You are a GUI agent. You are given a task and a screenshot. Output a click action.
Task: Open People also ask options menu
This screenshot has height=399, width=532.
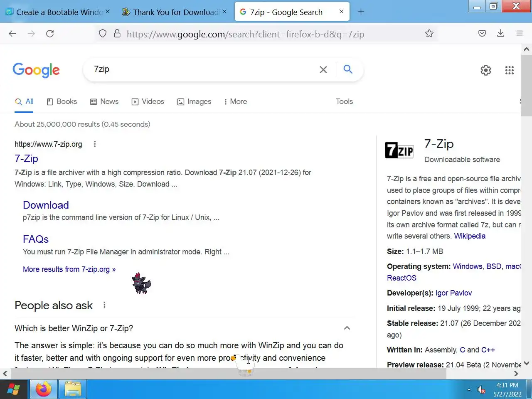click(104, 305)
